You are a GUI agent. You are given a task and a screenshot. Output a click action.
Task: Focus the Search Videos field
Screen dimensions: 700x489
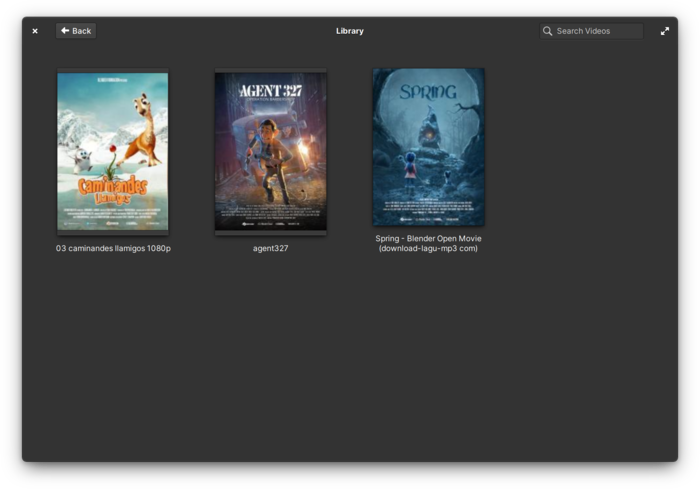[x=596, y=31]
